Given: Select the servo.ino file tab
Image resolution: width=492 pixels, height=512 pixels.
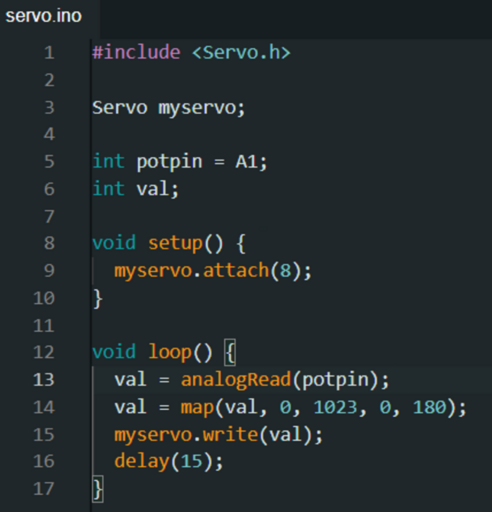Looking at the screenshot, I should click(44, 16).
